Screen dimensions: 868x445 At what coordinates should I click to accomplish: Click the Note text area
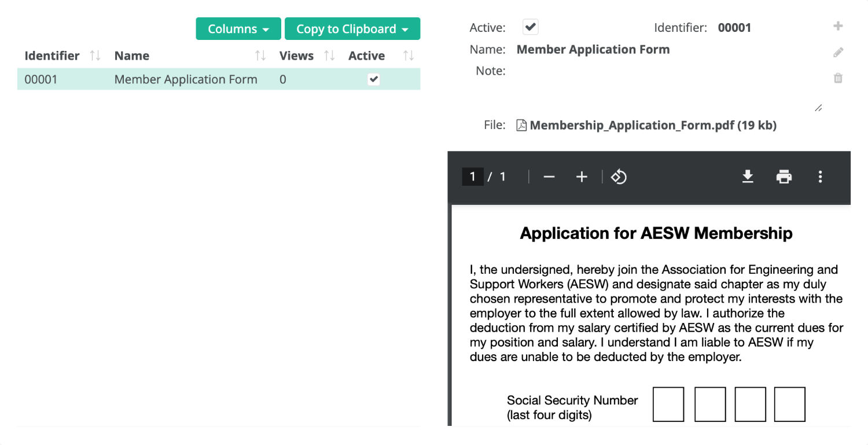(670, 88)
